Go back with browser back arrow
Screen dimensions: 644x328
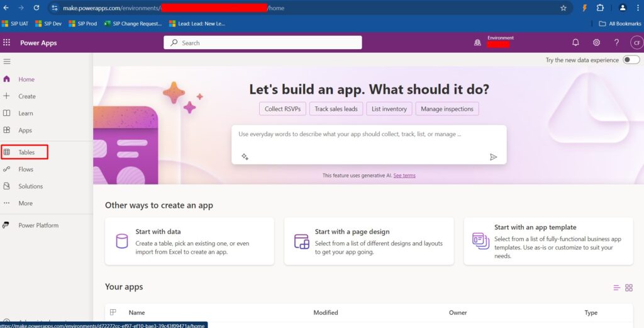coord(6,8)
